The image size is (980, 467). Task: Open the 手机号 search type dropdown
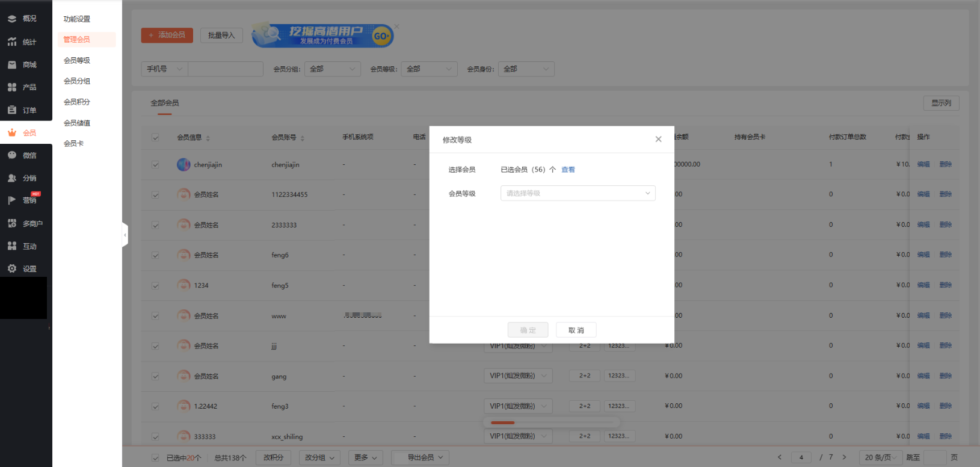[x=164, y=69]
